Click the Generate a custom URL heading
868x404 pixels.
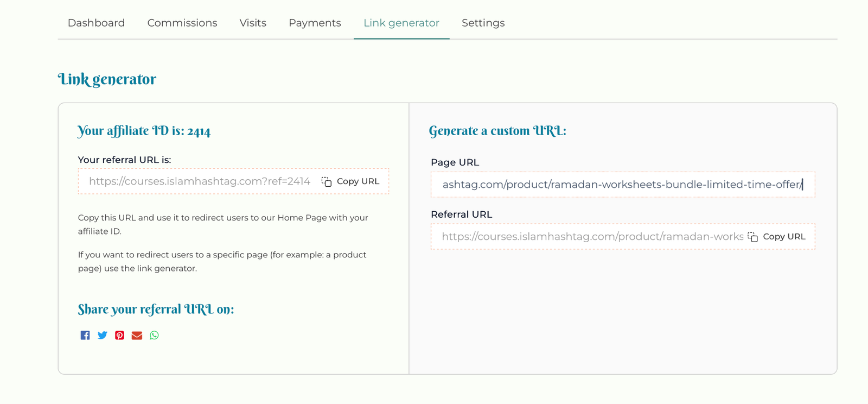point(497,131)
